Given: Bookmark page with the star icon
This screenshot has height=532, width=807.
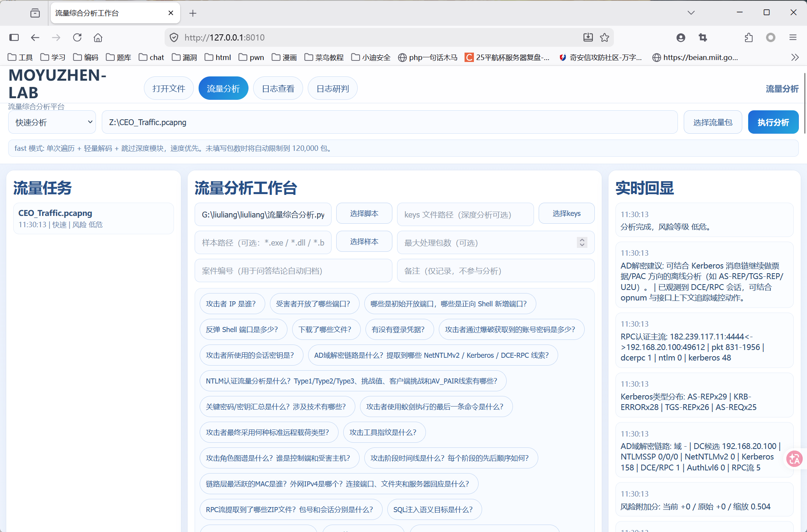Looking at the screenshot, I should [x=605, y=37].
